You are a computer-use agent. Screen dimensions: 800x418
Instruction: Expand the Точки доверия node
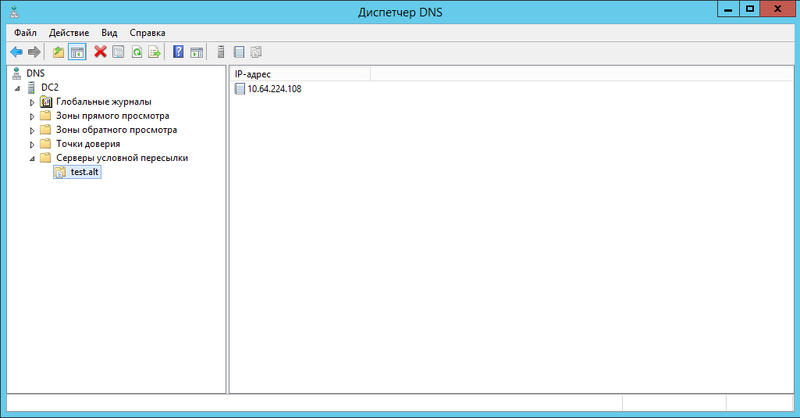(32, 144)
